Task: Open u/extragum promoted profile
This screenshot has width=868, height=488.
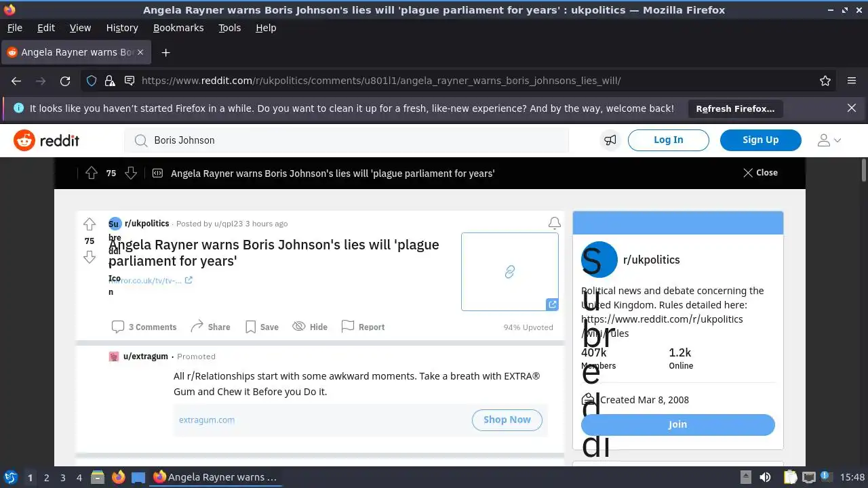Action: [145, 357]
